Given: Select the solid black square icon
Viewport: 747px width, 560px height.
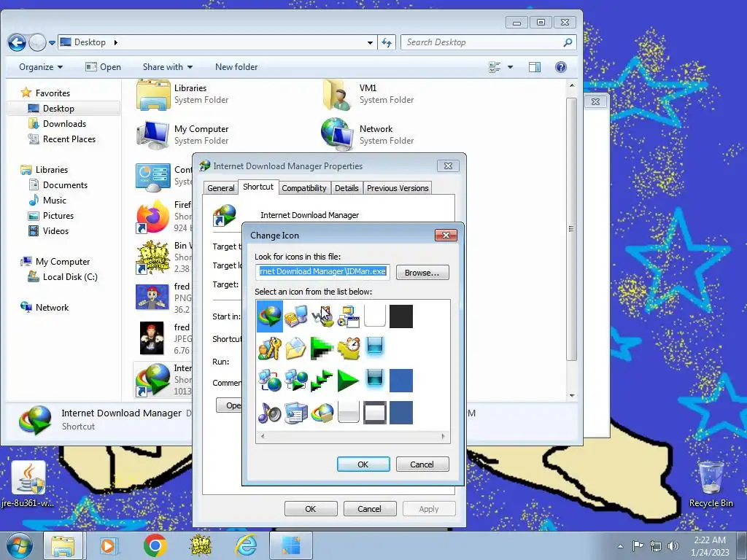Looking at the screenshot, I should coord(401,316).
